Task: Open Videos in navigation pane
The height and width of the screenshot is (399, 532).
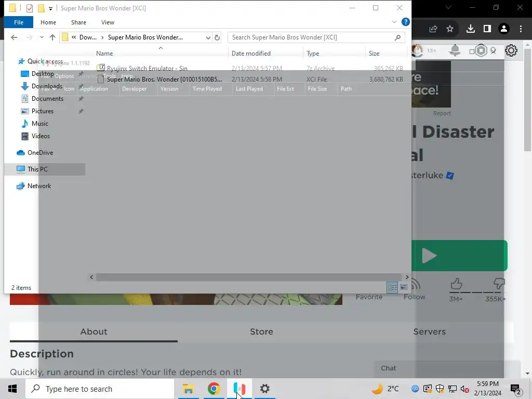Action: (x=41, y=136)
